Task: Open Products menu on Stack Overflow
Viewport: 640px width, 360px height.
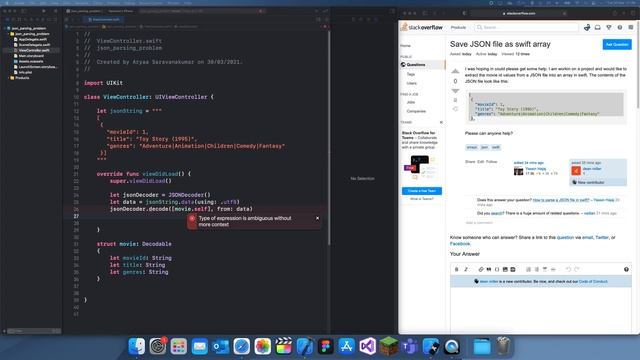Action: [x=458, y=27]
